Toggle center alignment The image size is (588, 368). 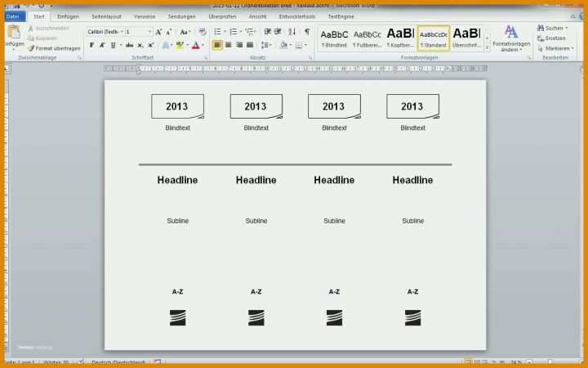pos(229,45)
